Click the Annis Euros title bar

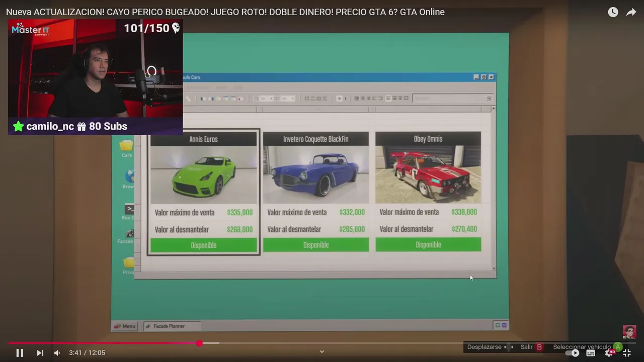coord(204,139)
